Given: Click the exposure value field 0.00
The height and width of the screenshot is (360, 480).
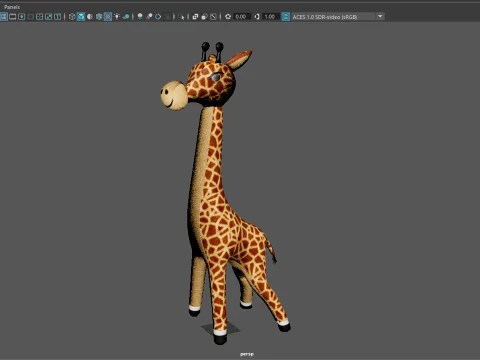Looking at the screenshot, I should tap(242, 16).
